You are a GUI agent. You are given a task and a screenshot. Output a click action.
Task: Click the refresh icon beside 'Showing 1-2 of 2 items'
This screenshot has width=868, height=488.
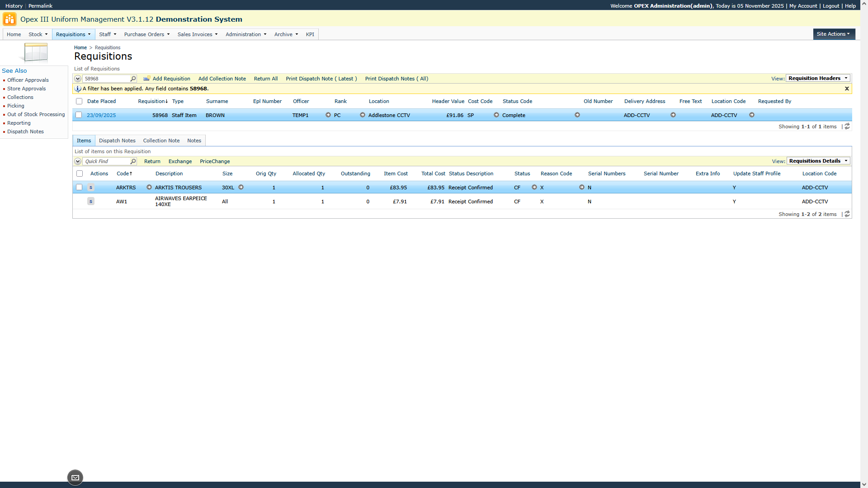pos(847,214)
